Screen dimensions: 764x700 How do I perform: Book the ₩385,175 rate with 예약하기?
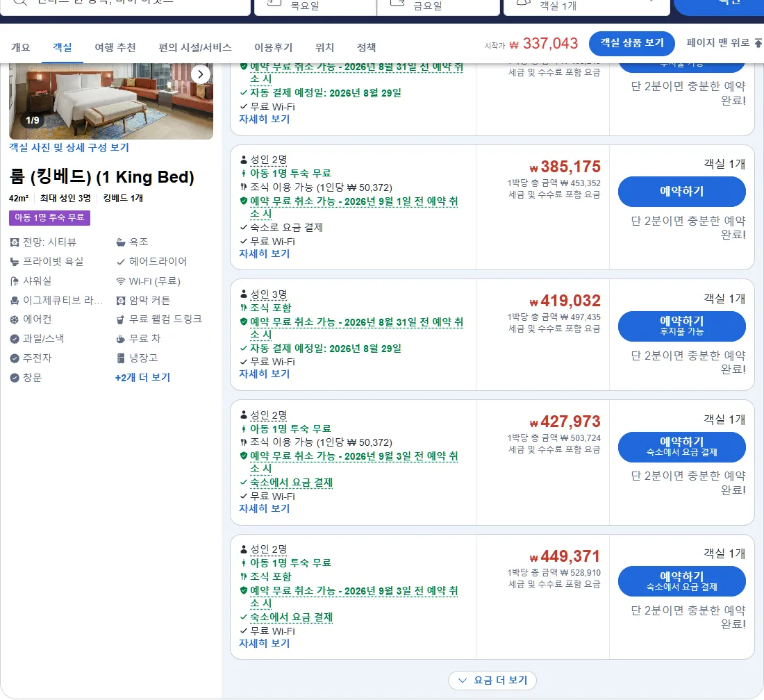click(681, 192)
